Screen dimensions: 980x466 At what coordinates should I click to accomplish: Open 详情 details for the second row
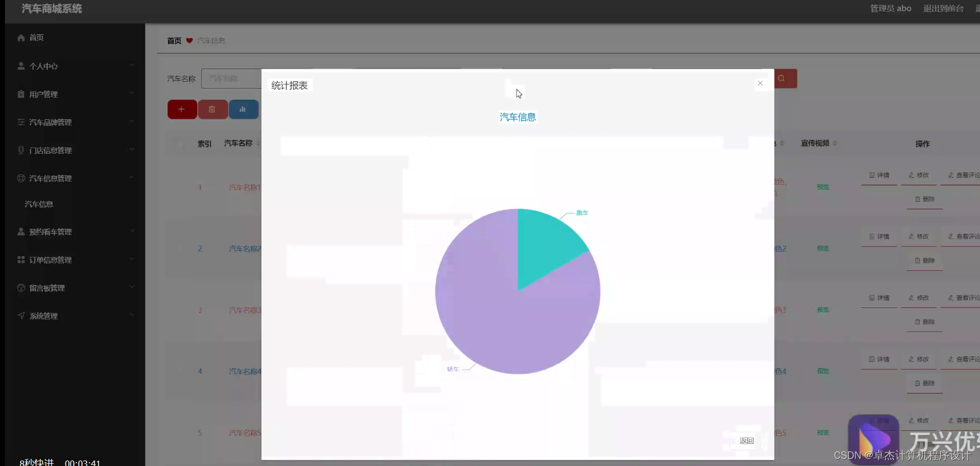879,237
